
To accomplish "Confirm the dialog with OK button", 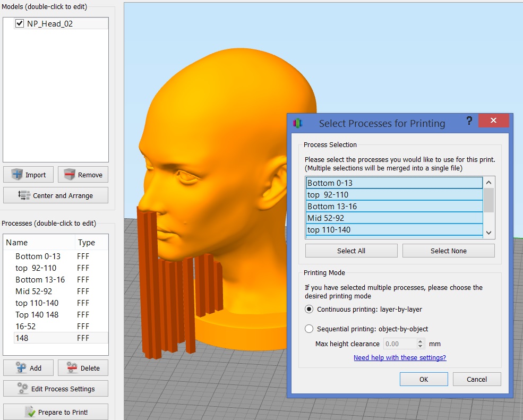I will pos(423,379).
